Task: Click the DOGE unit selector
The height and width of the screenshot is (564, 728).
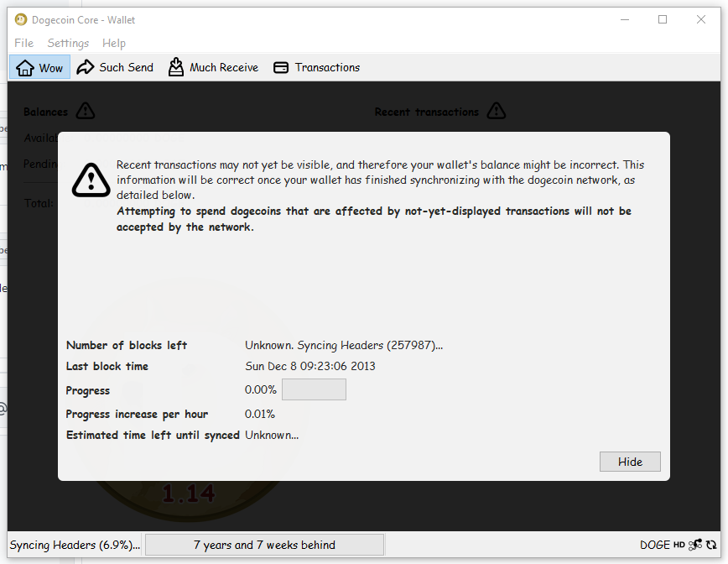Action: (x=655, y=545)
